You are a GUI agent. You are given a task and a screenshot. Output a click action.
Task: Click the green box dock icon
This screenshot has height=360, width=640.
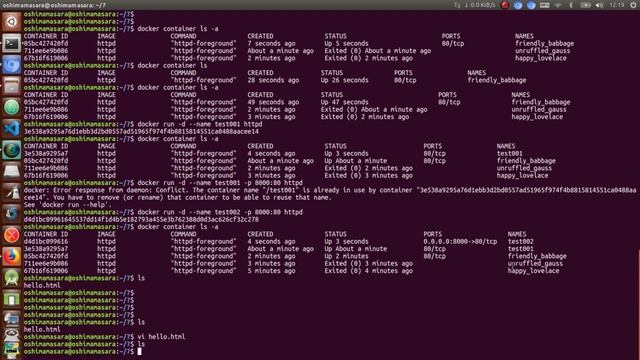[11, 299]
